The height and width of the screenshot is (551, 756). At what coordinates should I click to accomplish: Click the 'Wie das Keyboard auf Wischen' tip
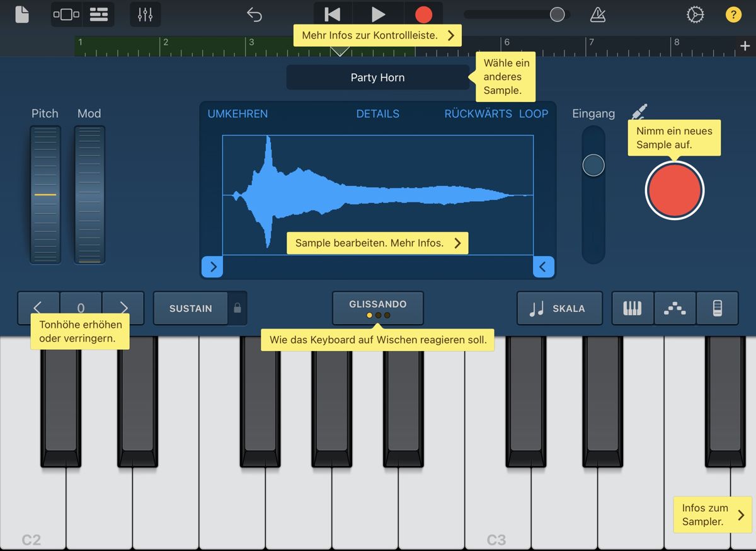[378, 339]
